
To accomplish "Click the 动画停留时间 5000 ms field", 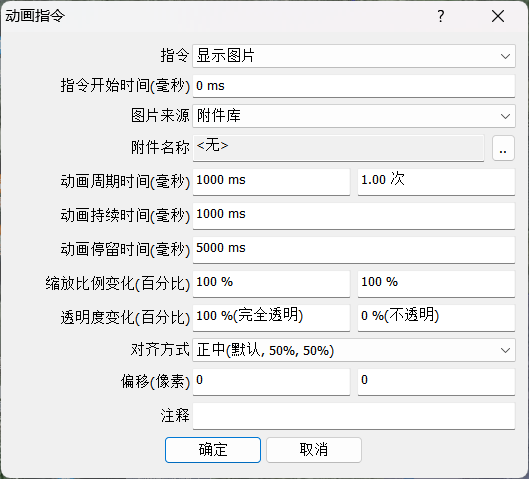I will 354,250.
